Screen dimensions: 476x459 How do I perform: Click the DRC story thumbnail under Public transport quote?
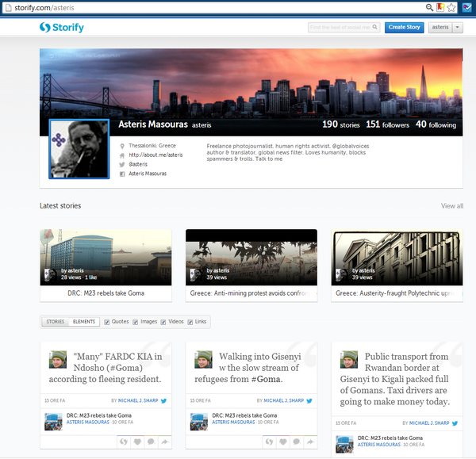344,444
